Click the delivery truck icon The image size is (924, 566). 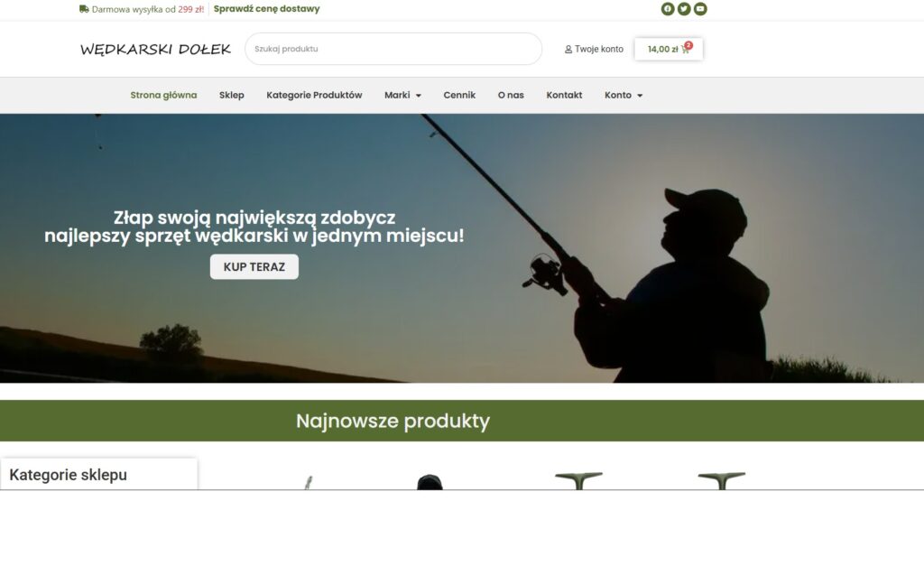(x=84, y=9)
